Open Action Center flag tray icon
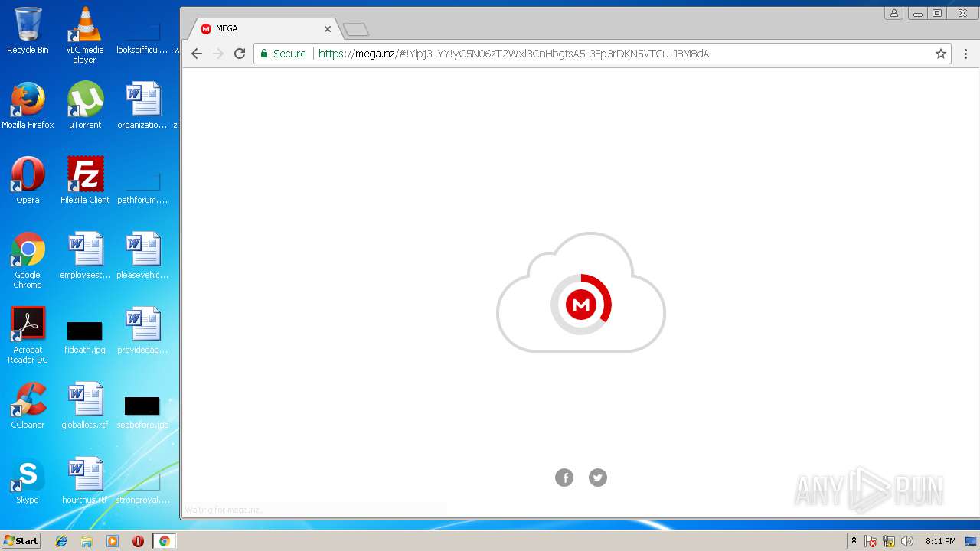Viewport: 980px width, 551px height. coord(871,541)
